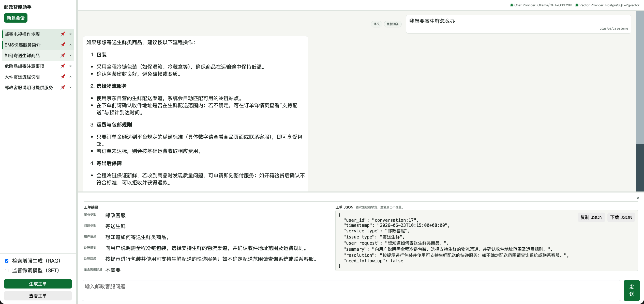
Task: Send message with 发送 button
Action: (632, 291)
